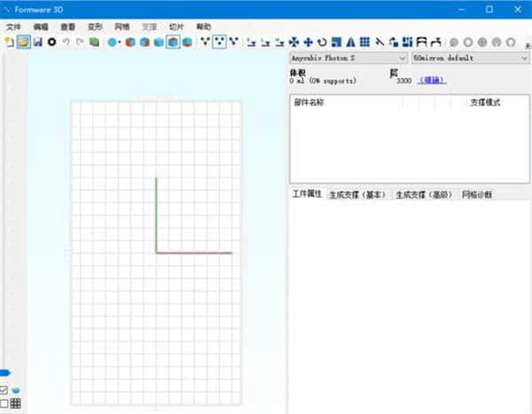Screen dimensions: 532x414
Task: Click the blue sphere view icon
Action: coord(113,42)
